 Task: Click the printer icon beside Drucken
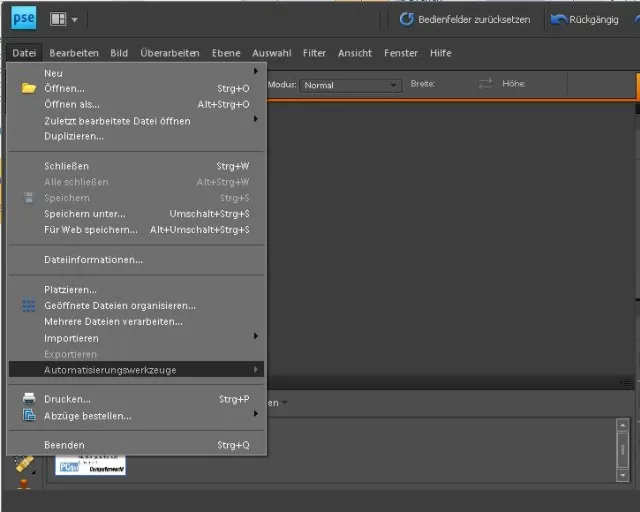click(x=29, y=399)
